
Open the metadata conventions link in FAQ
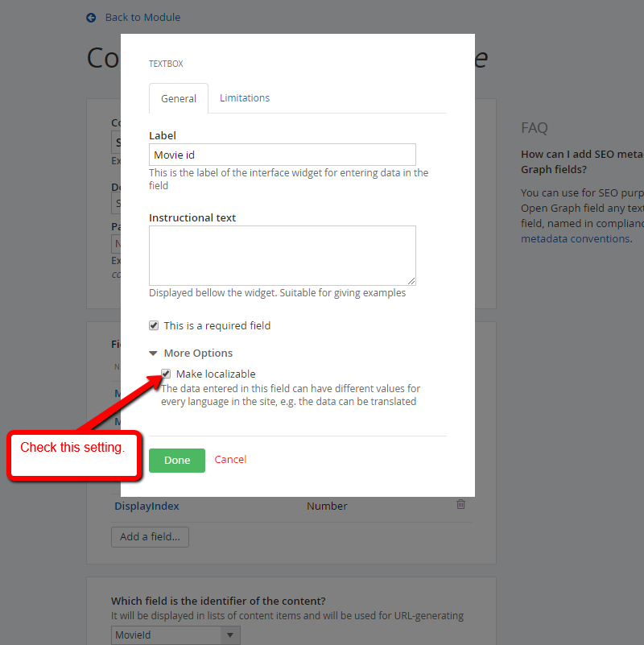click(576, 238)
